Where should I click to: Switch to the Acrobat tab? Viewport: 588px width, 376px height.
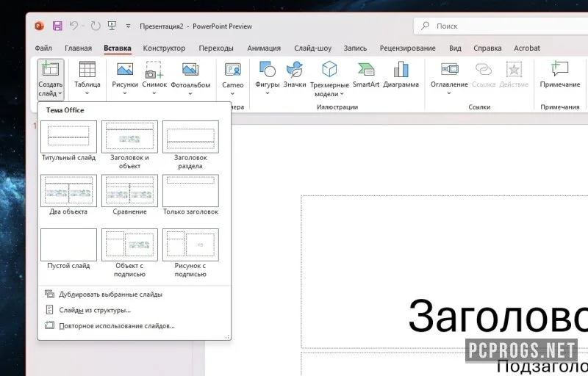coord(527,48)
